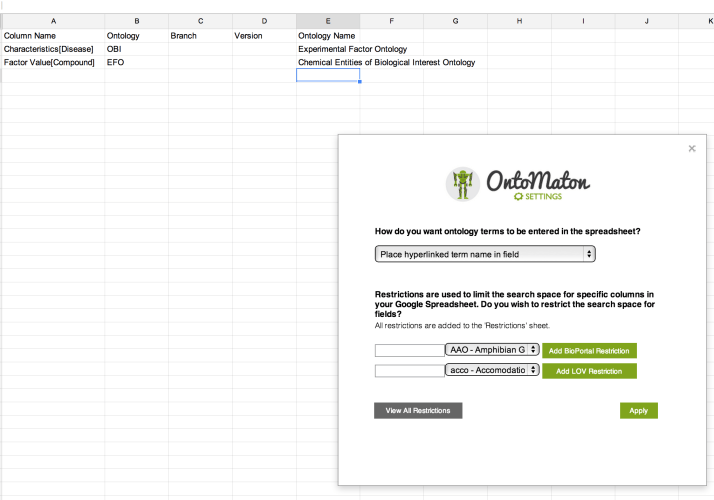Click the 'Ontology Name' cell

(x=328, y=36)
